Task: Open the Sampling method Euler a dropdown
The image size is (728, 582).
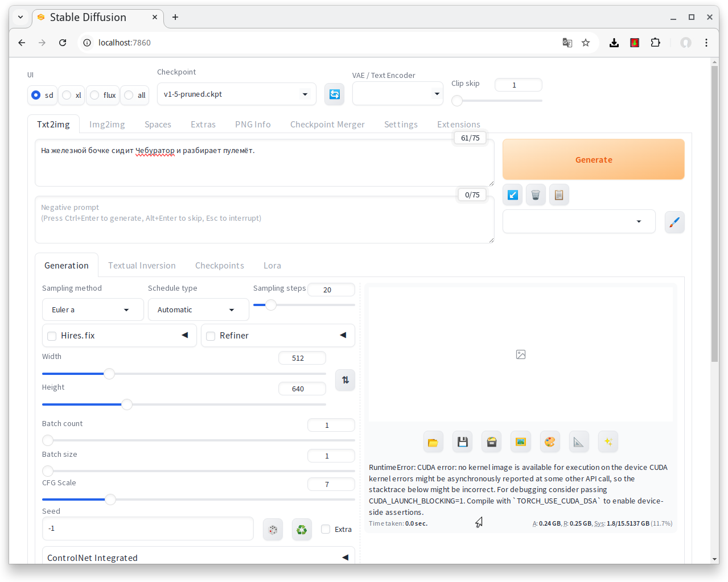Action: click(x=93, y=310)
